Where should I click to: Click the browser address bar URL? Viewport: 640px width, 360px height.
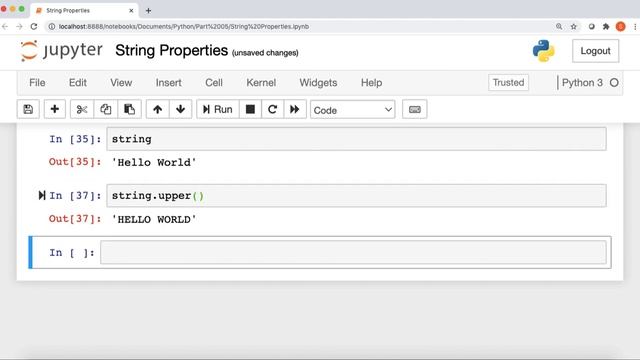point(184,27)
